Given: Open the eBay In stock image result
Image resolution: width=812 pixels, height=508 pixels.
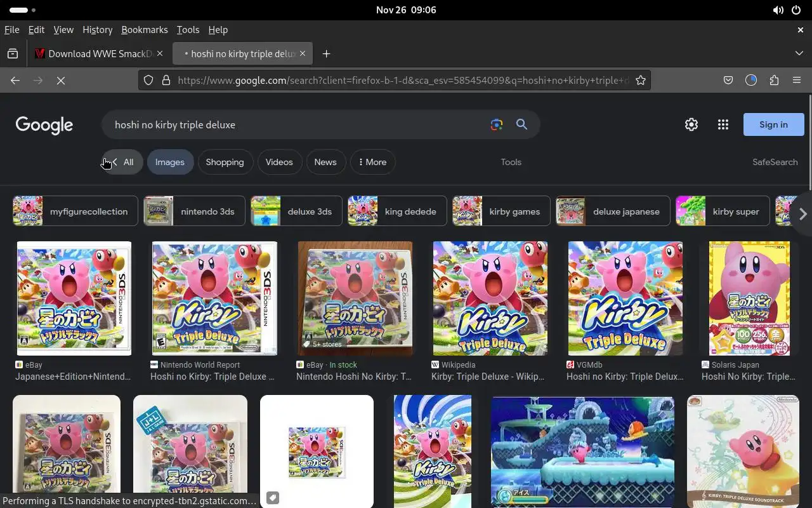Looking at the screenshot, I should pos(355,298).
